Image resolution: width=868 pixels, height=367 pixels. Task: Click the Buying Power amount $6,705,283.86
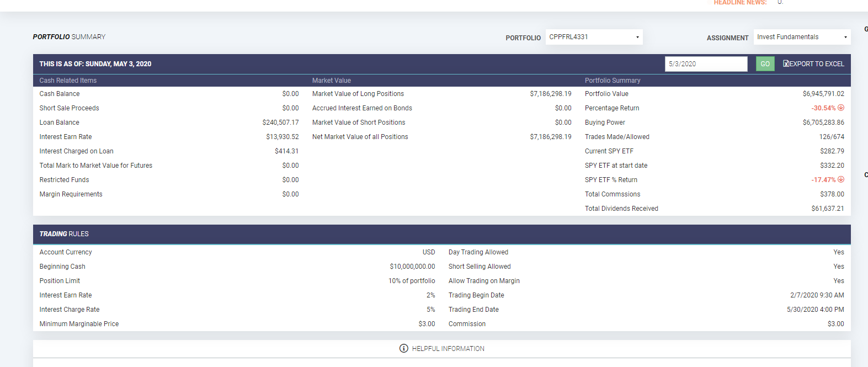823,123
